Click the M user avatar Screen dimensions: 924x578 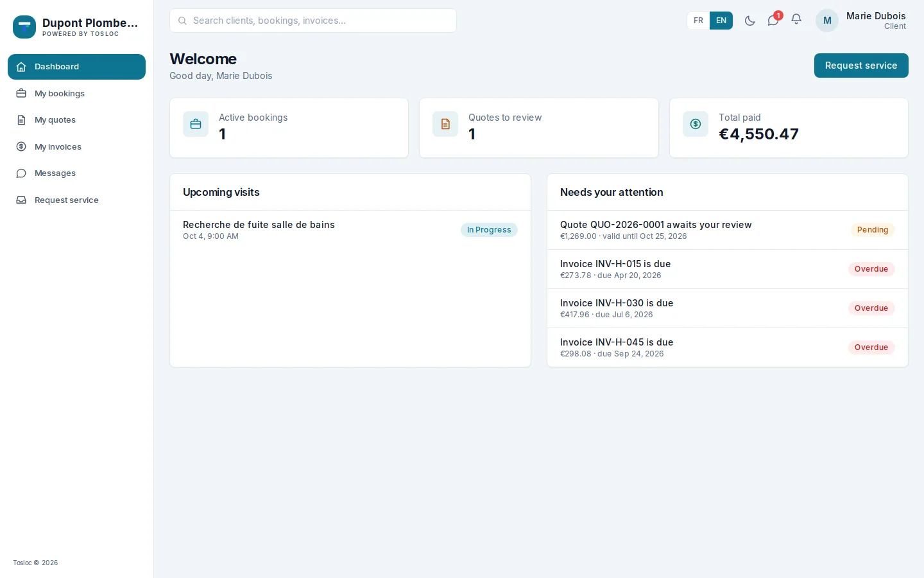pyautogui.click(x=827, y=21)
